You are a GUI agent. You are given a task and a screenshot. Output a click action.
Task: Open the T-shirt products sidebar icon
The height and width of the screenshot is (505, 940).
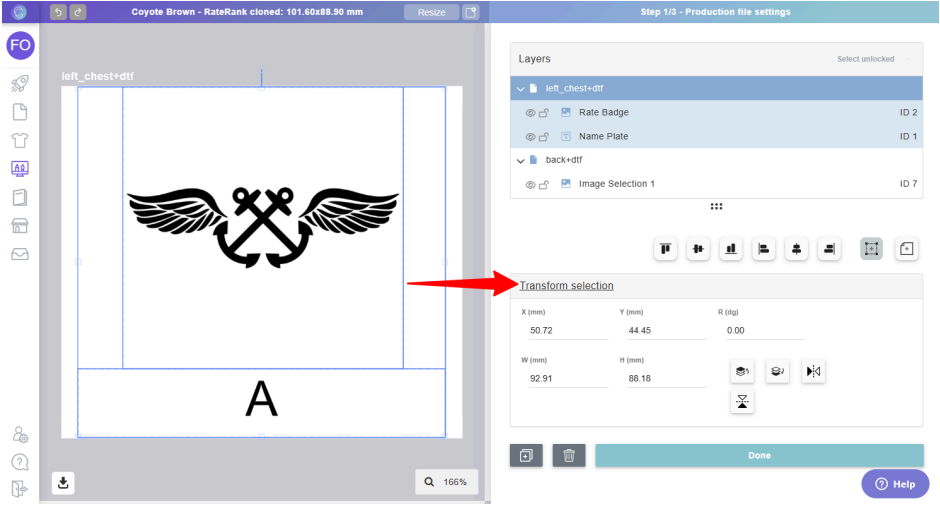(19, 140)
